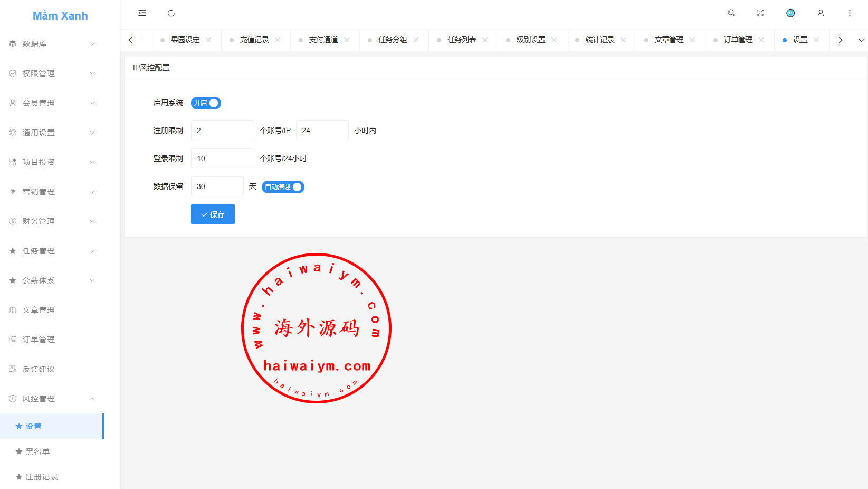Click the 权限管理 shield icon
868x489 pixels.
pos(13,73)
